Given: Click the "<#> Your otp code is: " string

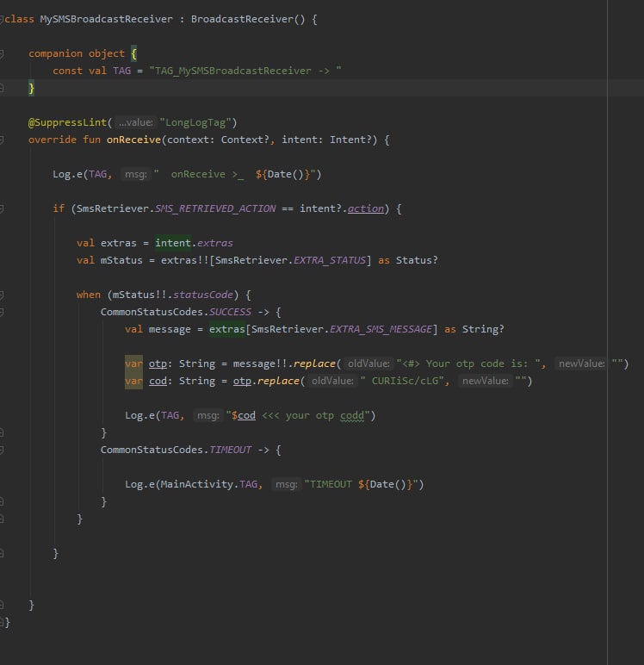Looking at the screenshot, I should point(471,364).
